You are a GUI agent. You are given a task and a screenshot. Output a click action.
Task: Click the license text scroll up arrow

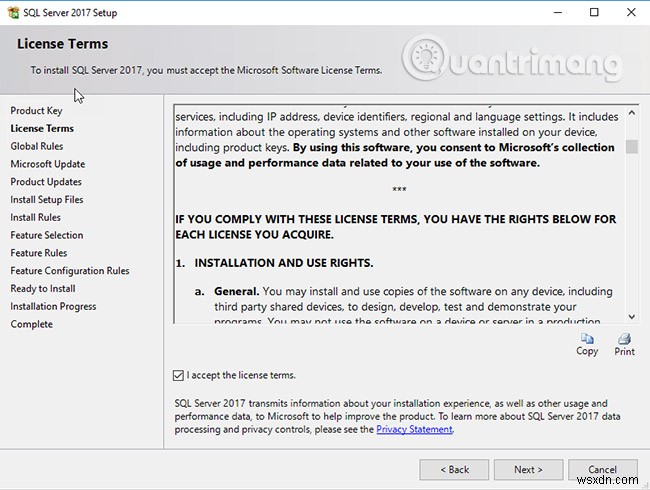point(632,113)
